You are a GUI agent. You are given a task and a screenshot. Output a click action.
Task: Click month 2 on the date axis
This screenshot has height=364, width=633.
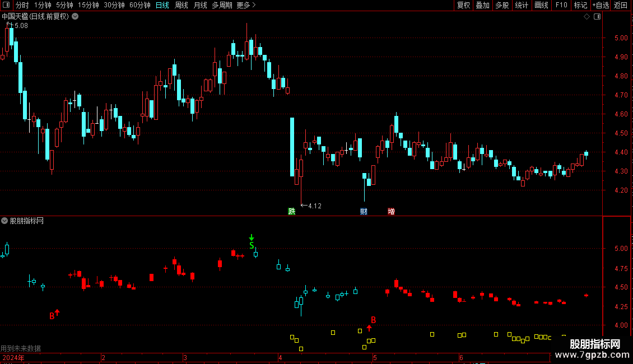pyautogui.click(x=103, y=358)
